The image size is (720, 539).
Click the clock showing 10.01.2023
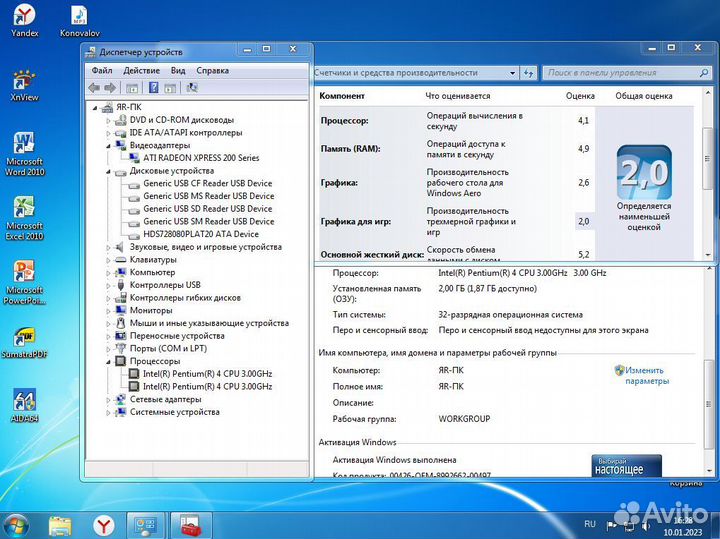click(683, 527)
